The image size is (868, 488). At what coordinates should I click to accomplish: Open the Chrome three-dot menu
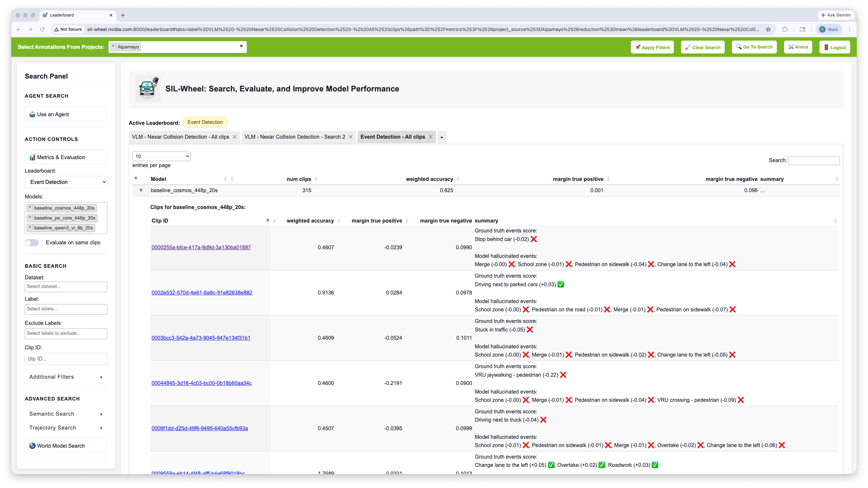850,29
